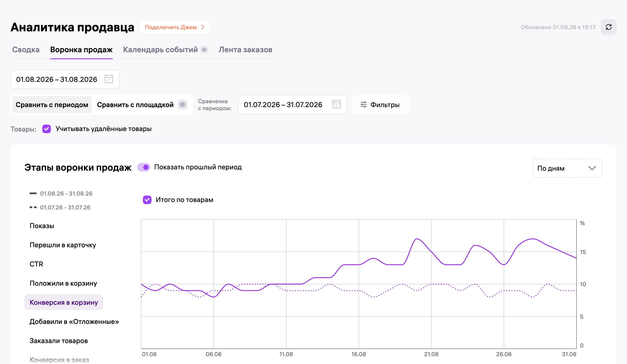Click the Этапы воронки продаж heading
Image resolution: width=627 pixels, height=364 pixels.
pyautogui.click(x=78, y=167)
